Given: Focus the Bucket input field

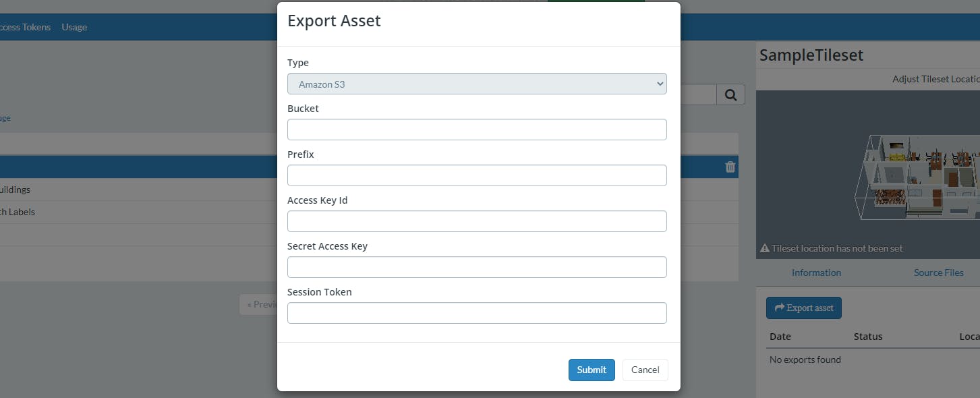Looking at the screenshot, I should click(x=477, y=129).
